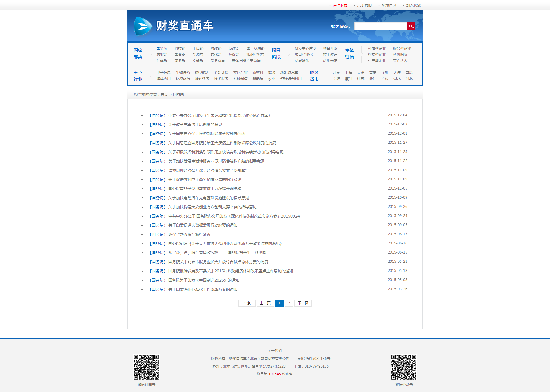Choose 电子信息 under 重点行业
This screenshot has width=550, height=392.
[x=163, y=73]
